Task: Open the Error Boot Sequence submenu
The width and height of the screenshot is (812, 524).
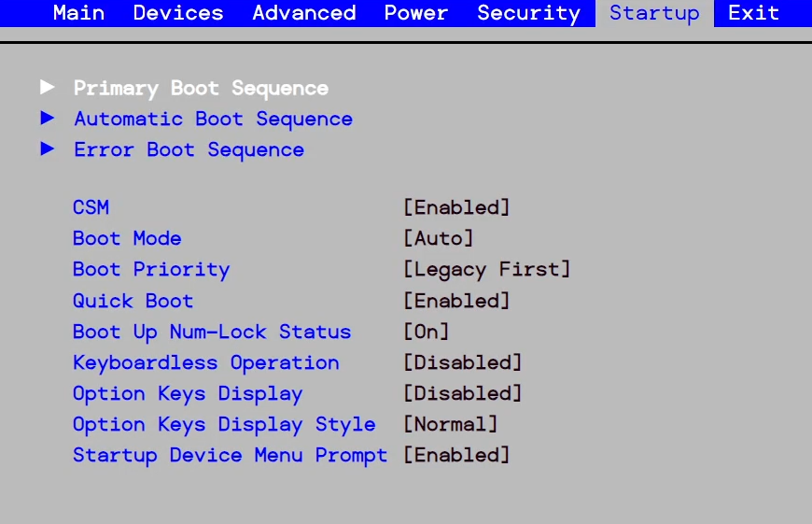Action: pos(189,149)
